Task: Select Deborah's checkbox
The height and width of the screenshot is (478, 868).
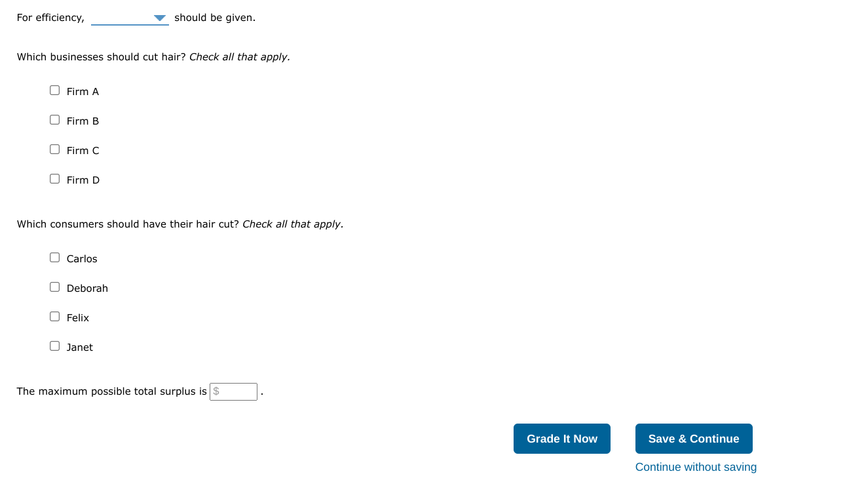Action: (x=54, y=287)
